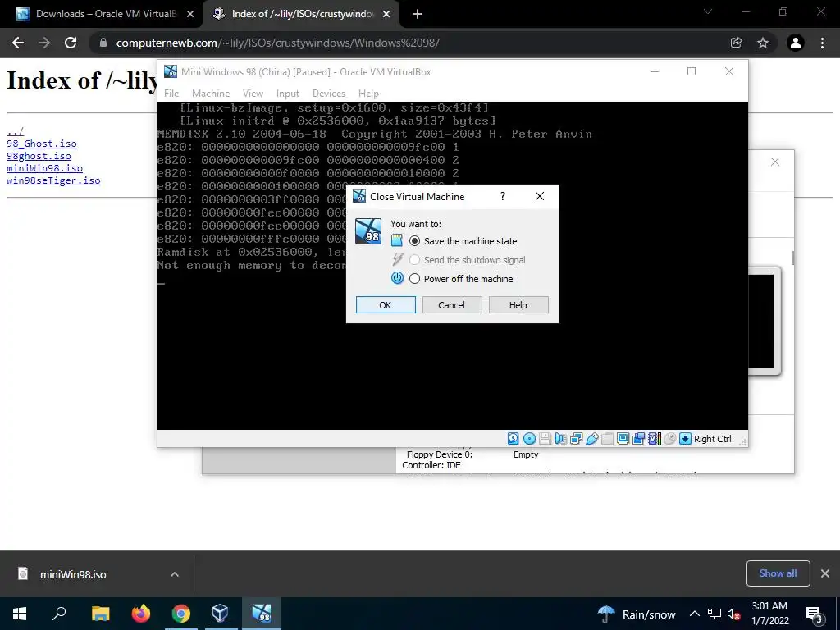The width and height of the screenshot is (840, 630).
Task: Open downloaded miniWin98.iso from download bar
Action: [73, 574]
